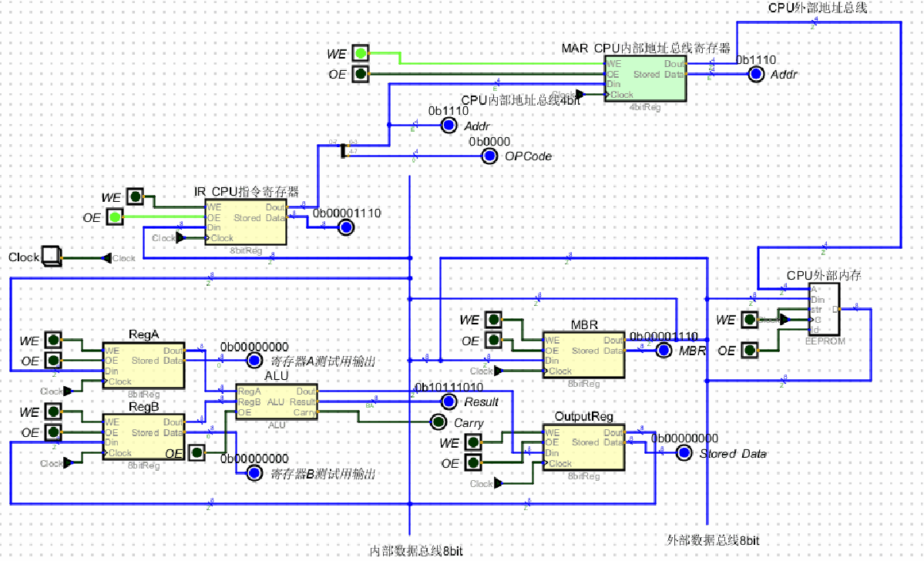This screenshot has height=561, width=924.
Task: Toggle the RegB WE input pin
Action: coord(54,412)
